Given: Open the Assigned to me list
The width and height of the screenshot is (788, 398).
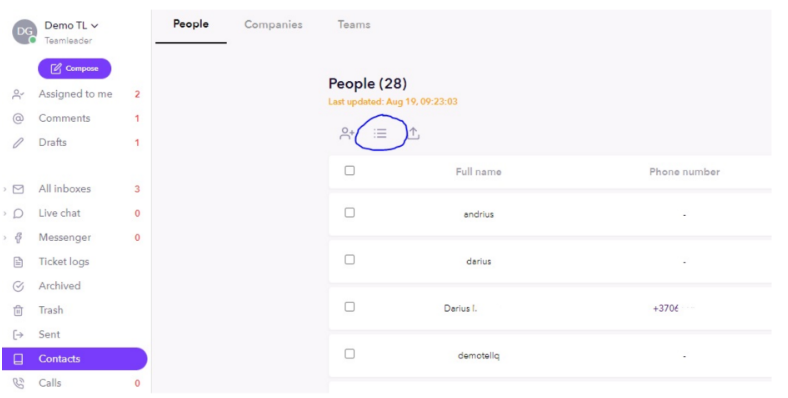Looking at the screenshot, I should [75, 94].
